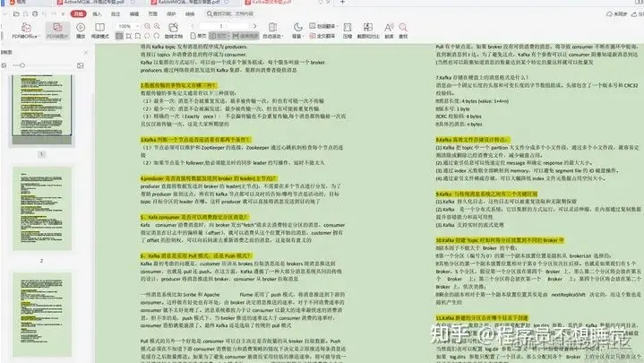Rotate view counterclockwise icon
644x363 pixels.
(x=147, y=36)
